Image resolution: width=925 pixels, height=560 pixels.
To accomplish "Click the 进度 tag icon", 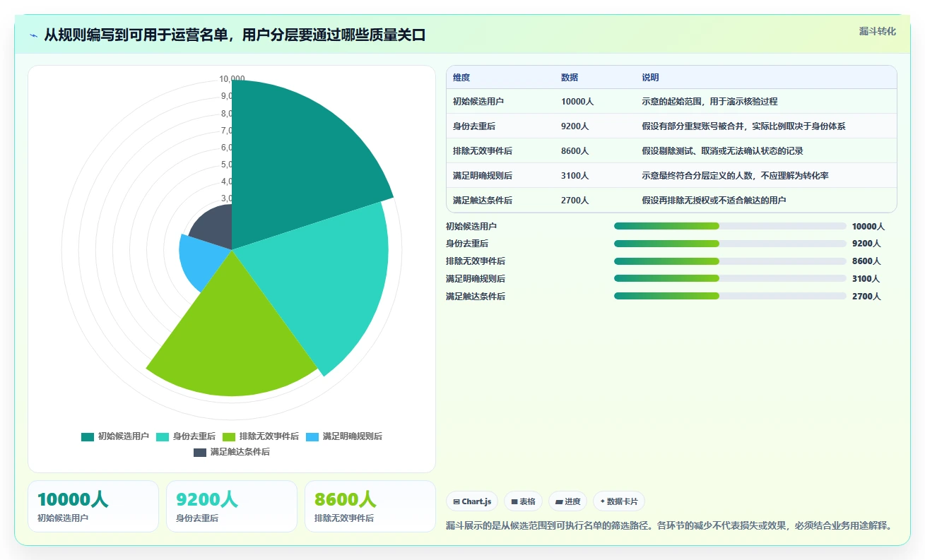I will point(559,502).
